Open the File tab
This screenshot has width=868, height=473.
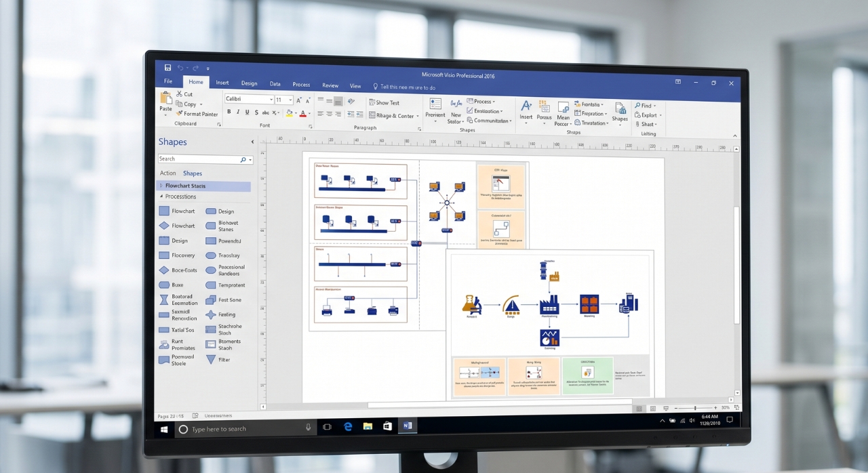pyautogui.click(x=168, y=81)
